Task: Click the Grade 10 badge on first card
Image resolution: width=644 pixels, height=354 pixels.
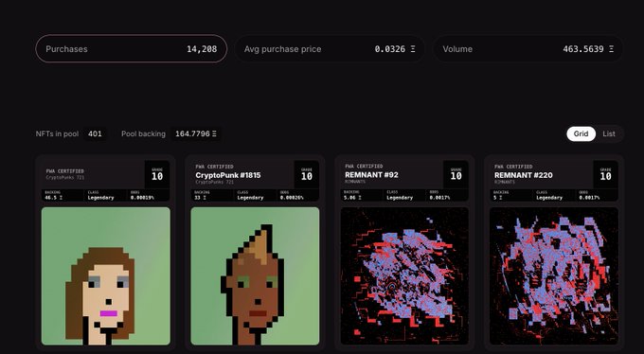Action: [x=157, y=174]
